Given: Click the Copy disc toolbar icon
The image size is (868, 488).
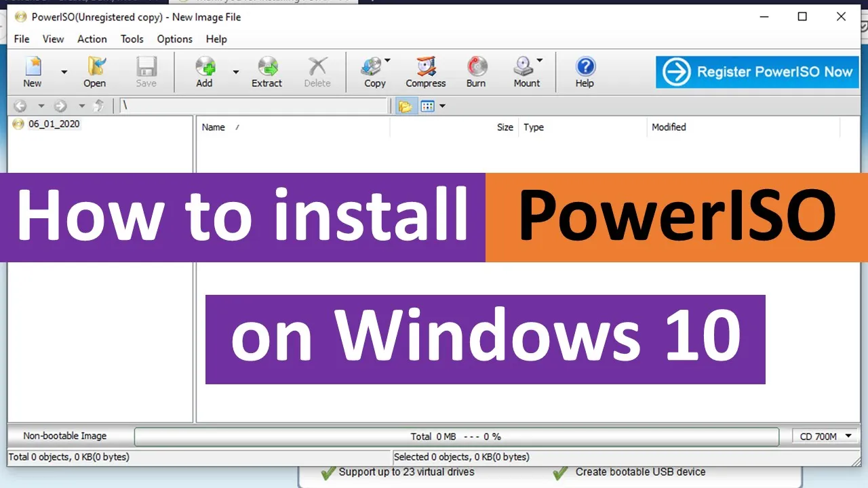Looking at the screenshot, I should click(374, 71).
